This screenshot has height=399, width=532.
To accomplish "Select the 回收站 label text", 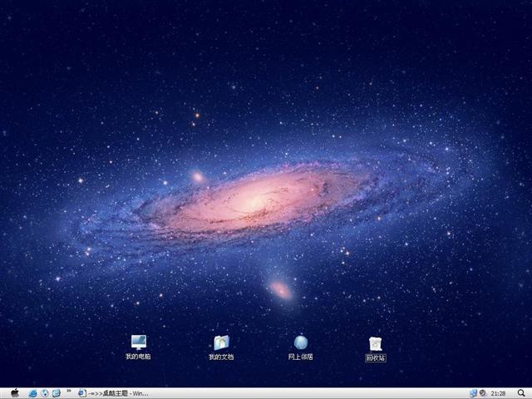I will point(376,358).
